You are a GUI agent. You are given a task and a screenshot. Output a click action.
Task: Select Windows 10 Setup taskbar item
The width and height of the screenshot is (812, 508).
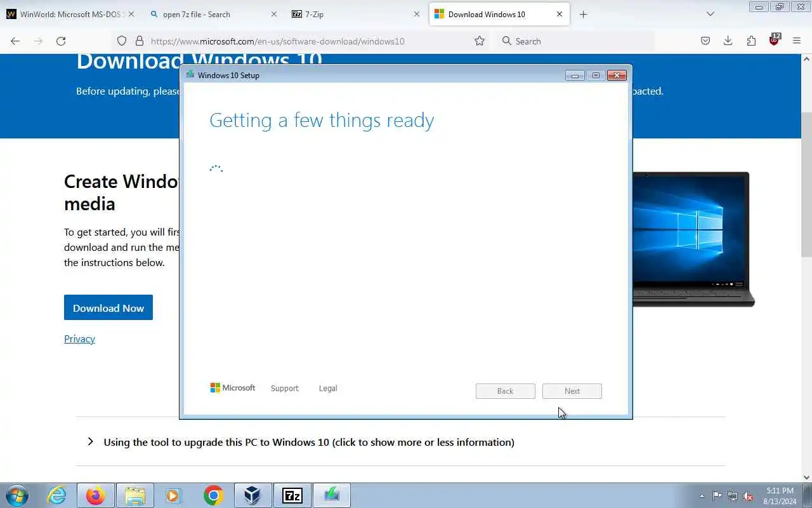click(331, 495)
